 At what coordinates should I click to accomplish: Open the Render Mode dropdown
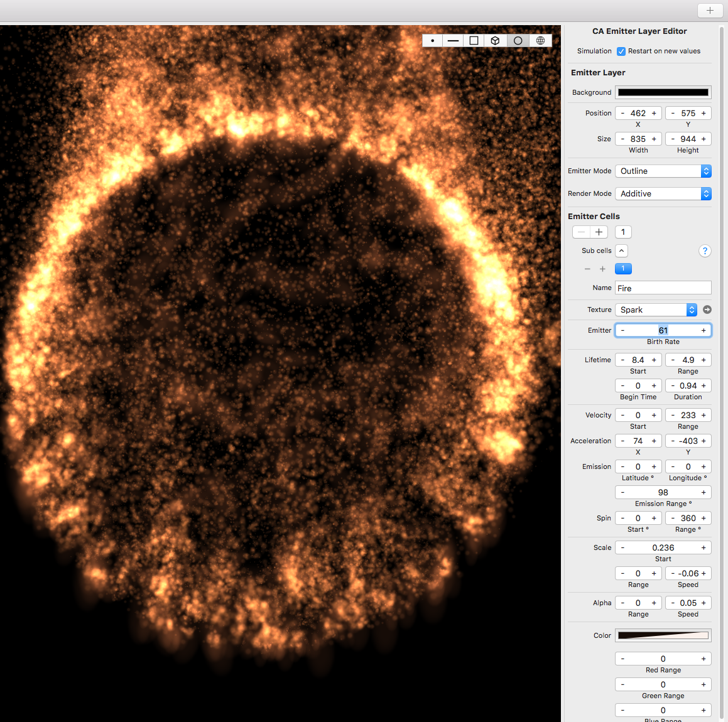point(663,194)
